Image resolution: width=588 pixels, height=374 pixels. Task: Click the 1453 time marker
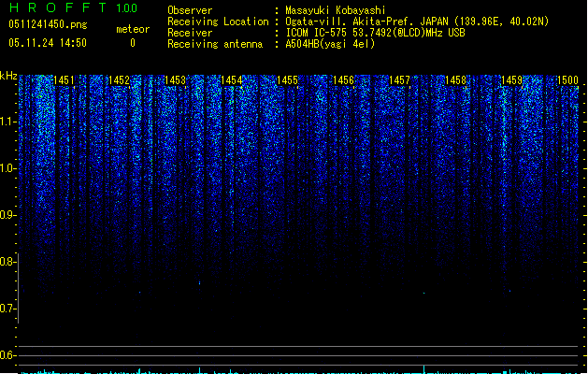point(175,80)
